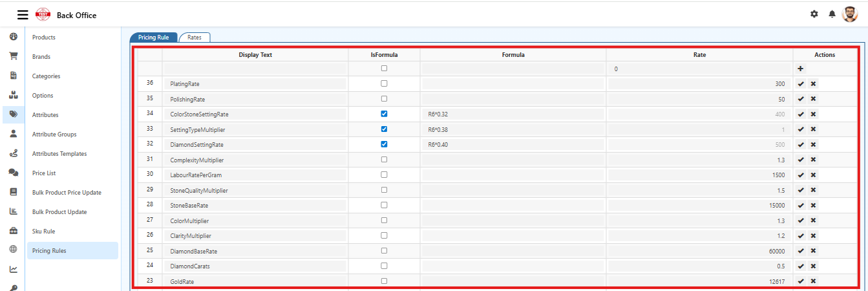Delete the GoldRate row with X icon
The width and height of the screenshot is (868, 291).
tap(813, 281)
